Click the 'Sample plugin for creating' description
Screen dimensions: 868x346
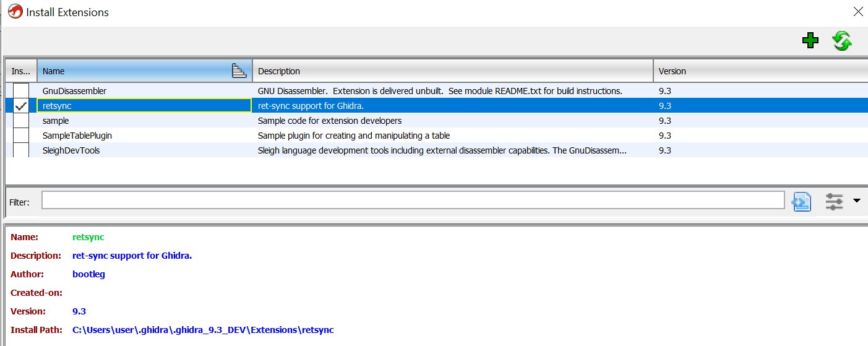coord(354,136)
